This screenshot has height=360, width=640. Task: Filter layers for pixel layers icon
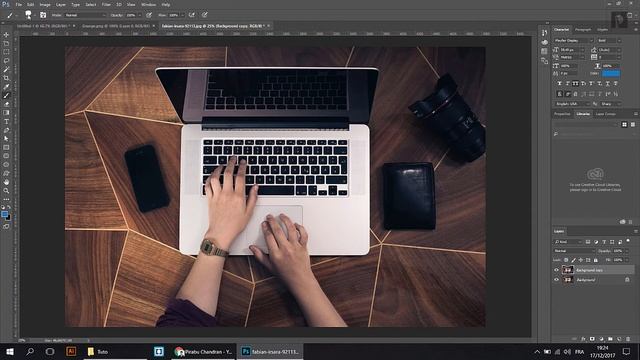(588, 242)
